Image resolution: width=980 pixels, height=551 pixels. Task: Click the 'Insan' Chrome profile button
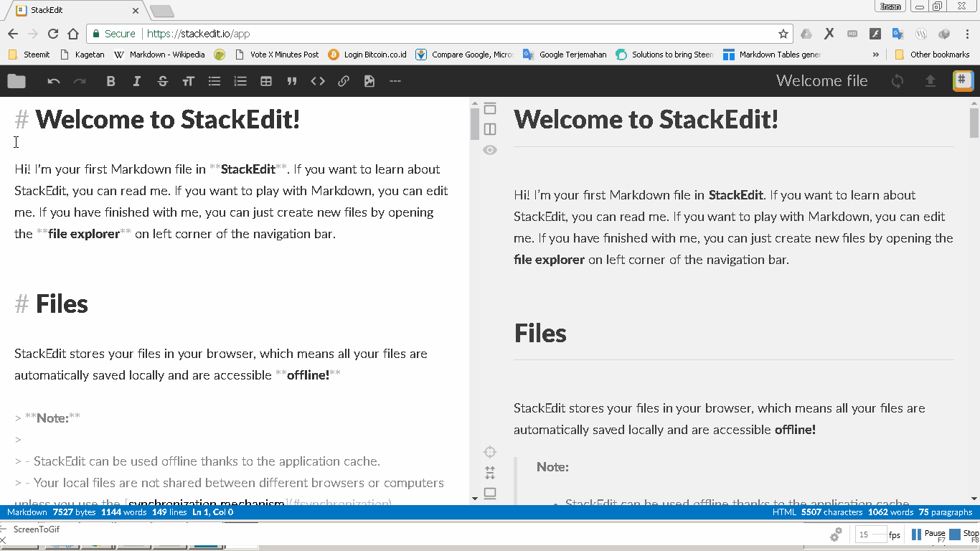(890, 6)
